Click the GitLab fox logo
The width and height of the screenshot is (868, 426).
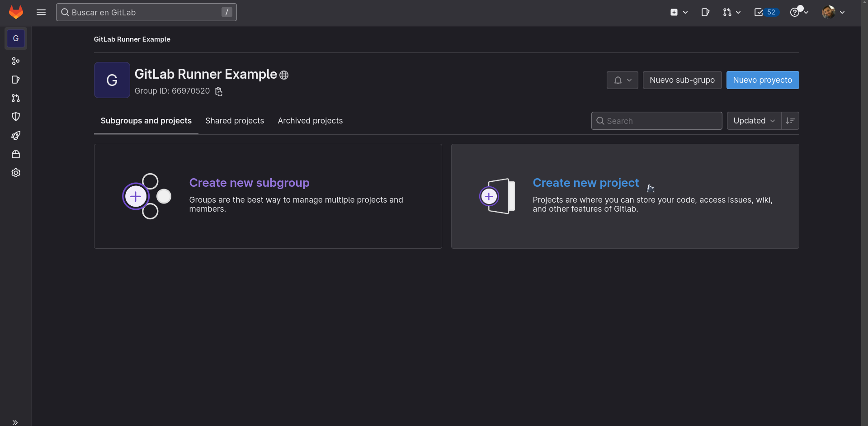16,12
